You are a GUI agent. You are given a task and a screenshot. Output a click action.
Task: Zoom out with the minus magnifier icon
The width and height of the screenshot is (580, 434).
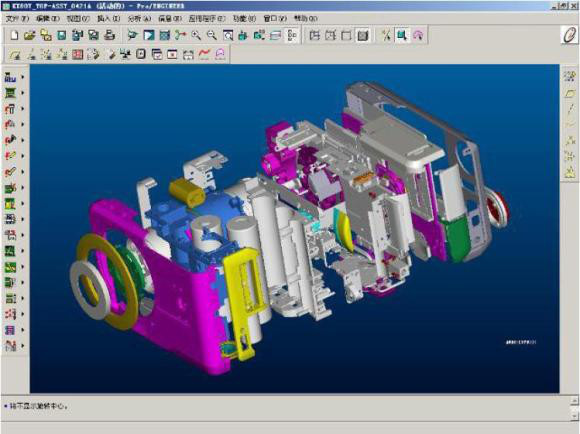click(x=212, y=36)
